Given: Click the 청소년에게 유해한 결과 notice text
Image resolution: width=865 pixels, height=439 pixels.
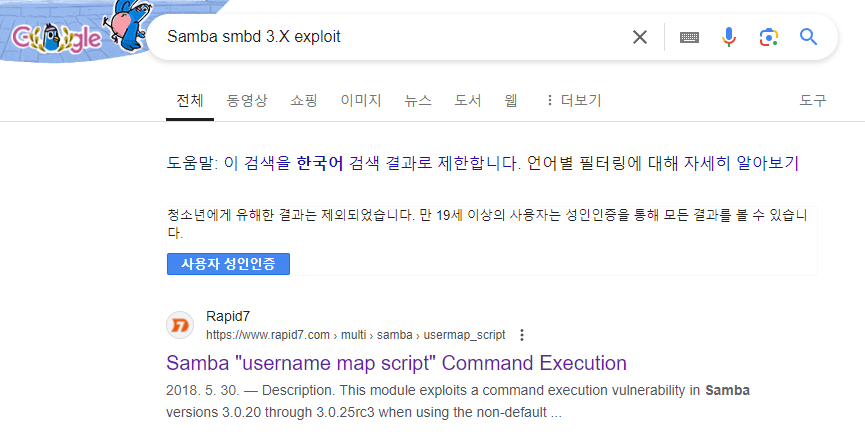Looking at the screenshot, I should [487, 223].
